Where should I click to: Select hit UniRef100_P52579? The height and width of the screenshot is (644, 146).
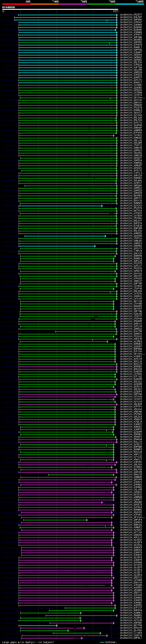(x=131, y=208)
